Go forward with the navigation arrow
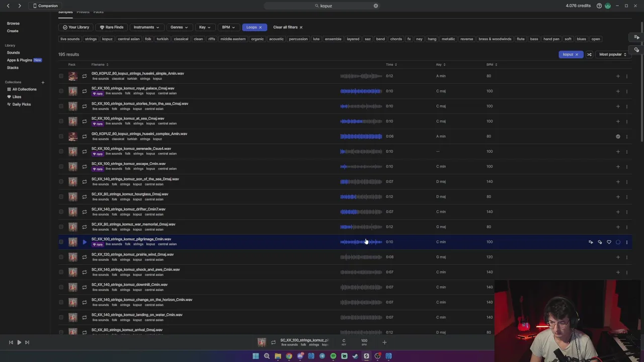 point(20,6)
